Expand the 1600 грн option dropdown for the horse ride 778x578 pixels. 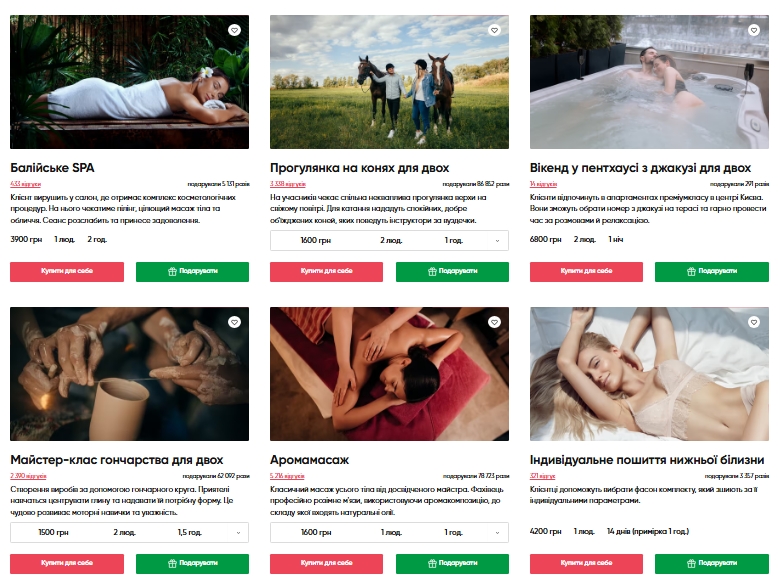pyautogui.click(x=389, y=241)
